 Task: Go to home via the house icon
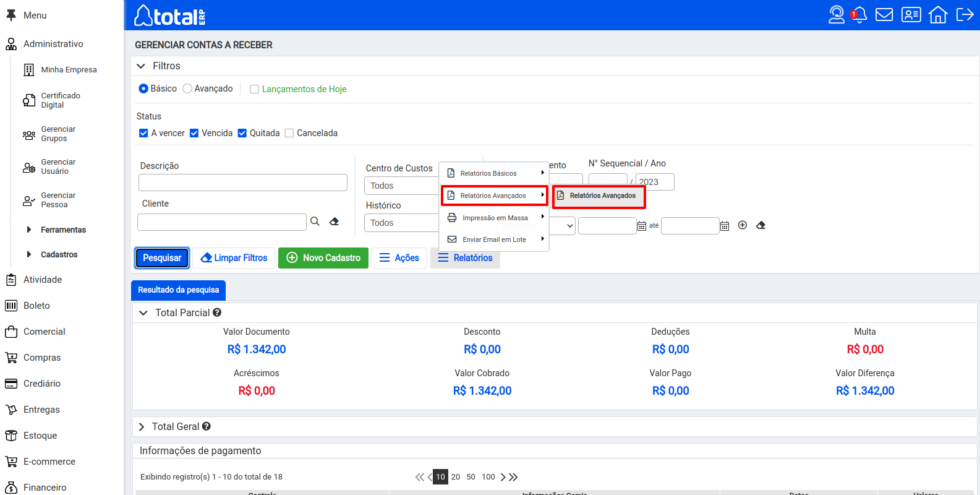[938, 15]
